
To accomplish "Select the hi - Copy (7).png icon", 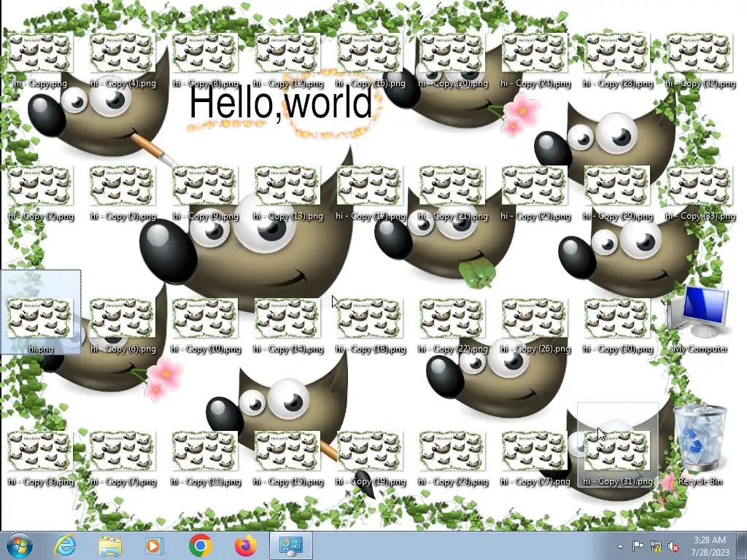I will pyautogui.click(x=123, y=459).
